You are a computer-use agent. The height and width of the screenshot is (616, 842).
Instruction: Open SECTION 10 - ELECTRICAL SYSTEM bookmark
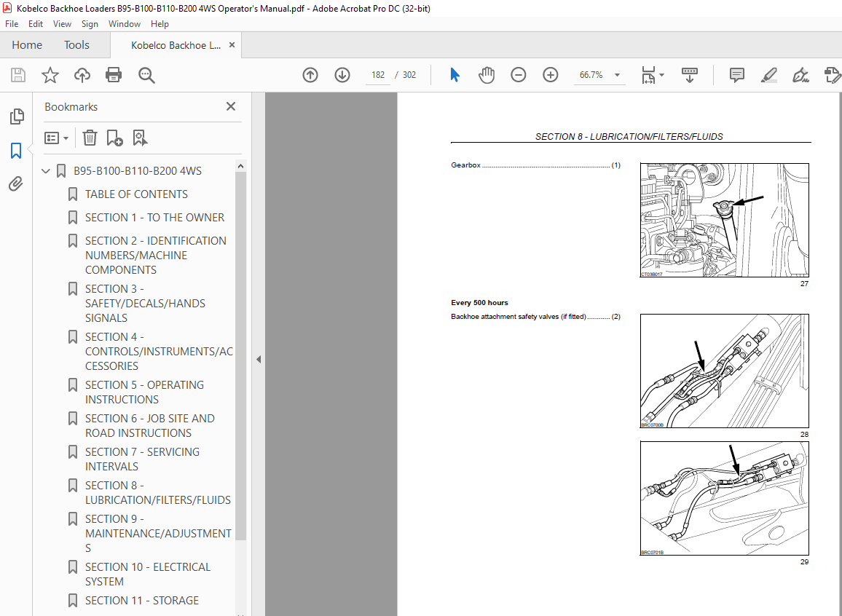pyautogui.click(x=148, y=574)
